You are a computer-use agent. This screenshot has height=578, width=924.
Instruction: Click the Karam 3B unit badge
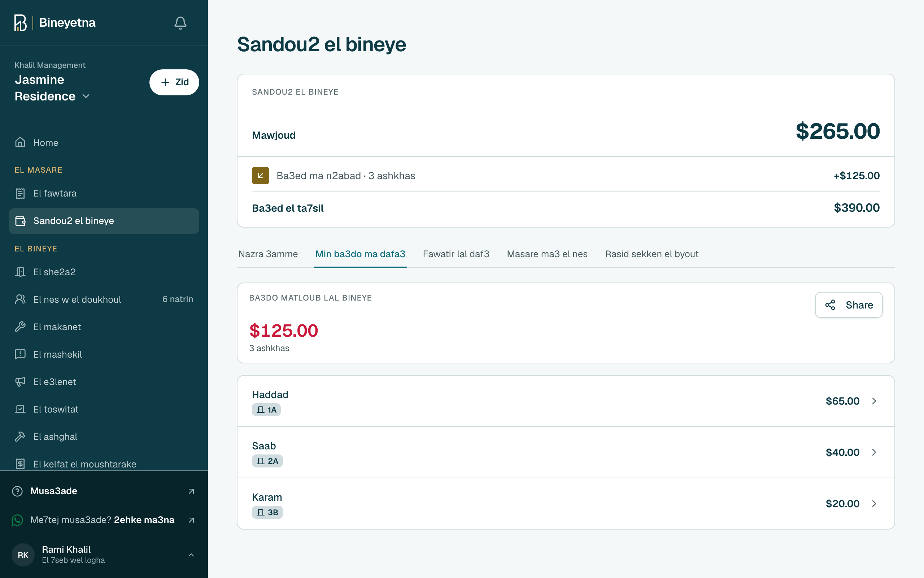pos(267,512)
